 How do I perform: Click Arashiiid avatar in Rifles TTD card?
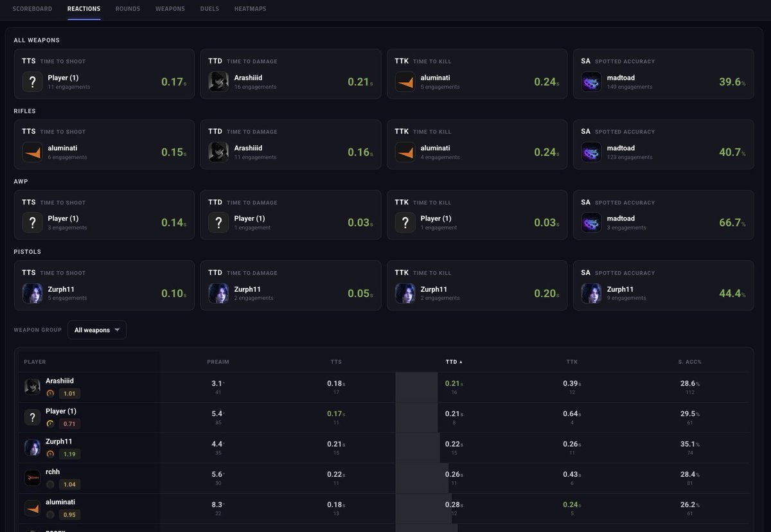click(x=218, y=152)
